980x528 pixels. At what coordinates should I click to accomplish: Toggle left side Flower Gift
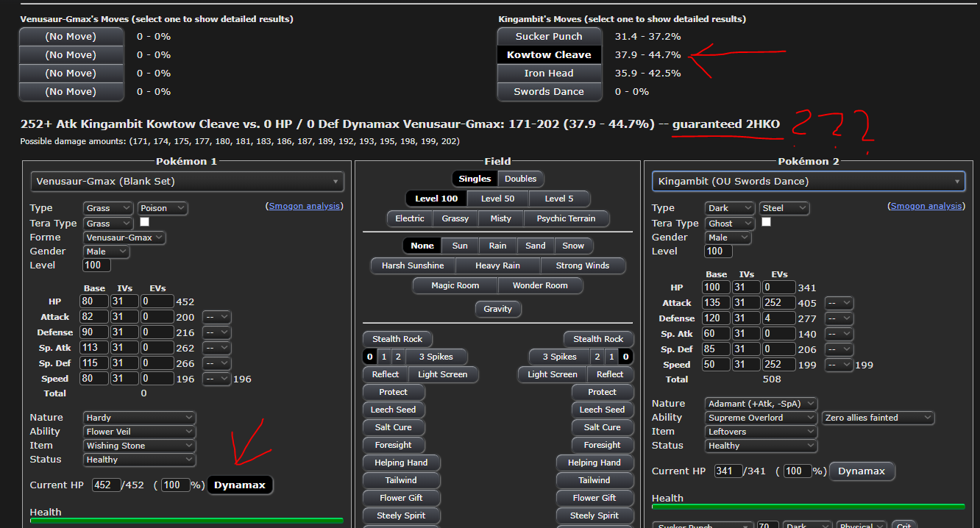(401, 498)
